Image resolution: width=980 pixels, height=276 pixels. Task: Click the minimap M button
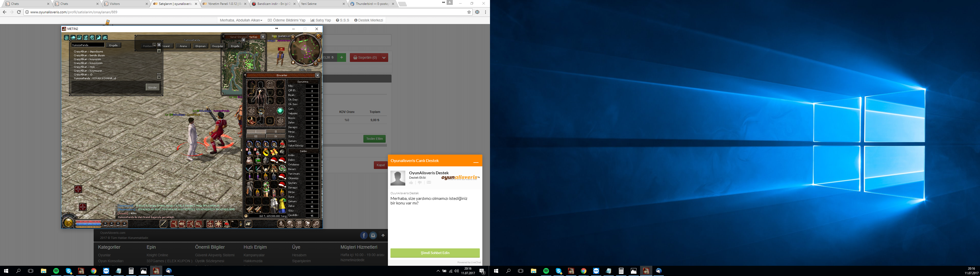(293, 37)
